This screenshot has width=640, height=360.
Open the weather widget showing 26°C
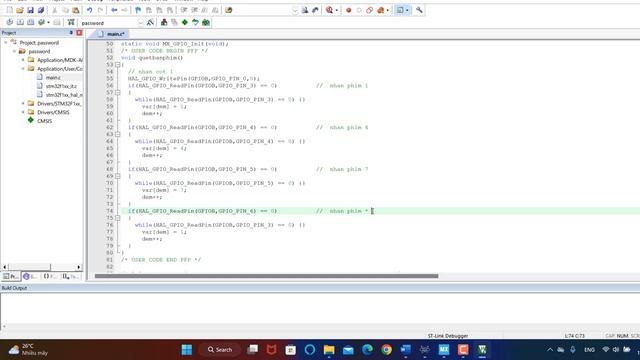point(29,350)
